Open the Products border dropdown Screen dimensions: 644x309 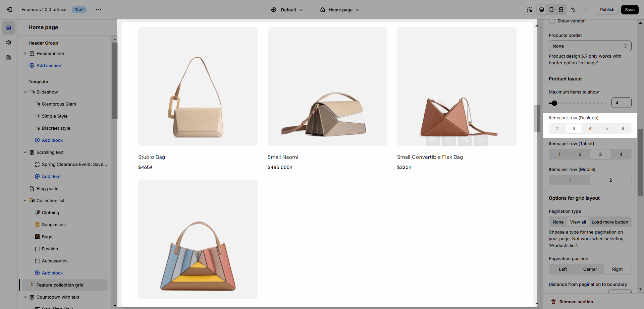coord(590,46)
